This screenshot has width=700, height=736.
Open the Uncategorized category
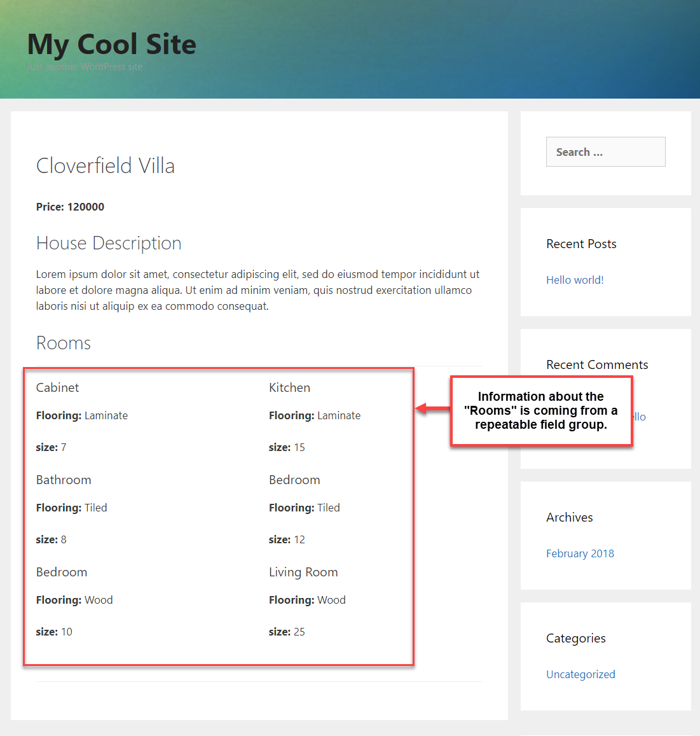point(580,674)
